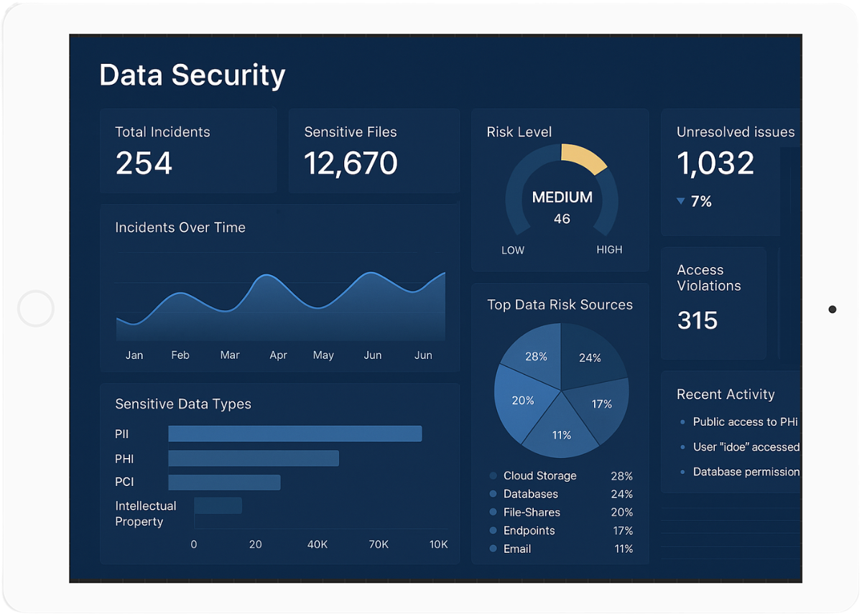This screenshot has width=862, height=616.
Task: Click the Endpoints legend dot
Action: click(x=493, y=531)
